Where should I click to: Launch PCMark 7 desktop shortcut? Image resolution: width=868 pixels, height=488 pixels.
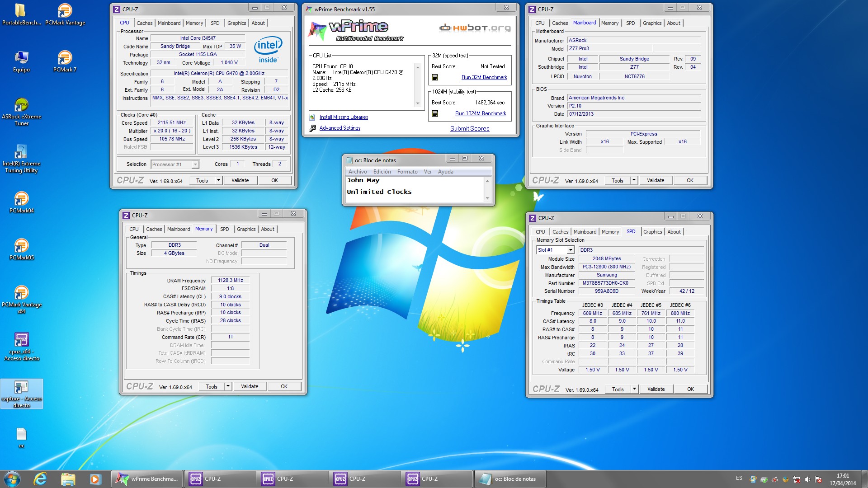65,61
